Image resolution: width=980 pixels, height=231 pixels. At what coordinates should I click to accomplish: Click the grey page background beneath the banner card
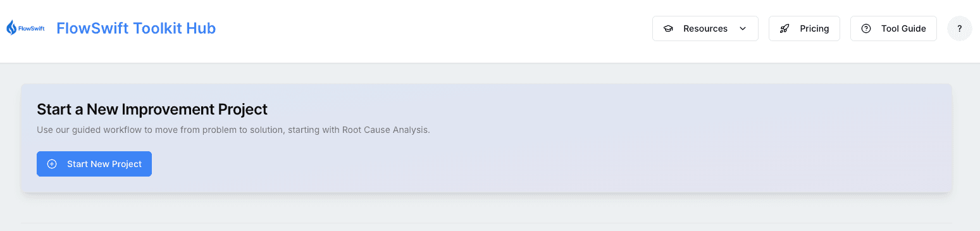click(486, 208)
